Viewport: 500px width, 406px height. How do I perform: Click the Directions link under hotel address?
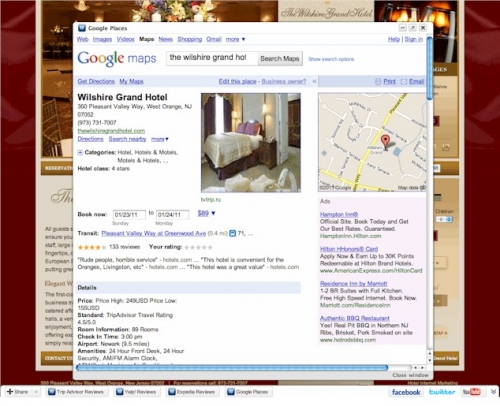[90, 139]
